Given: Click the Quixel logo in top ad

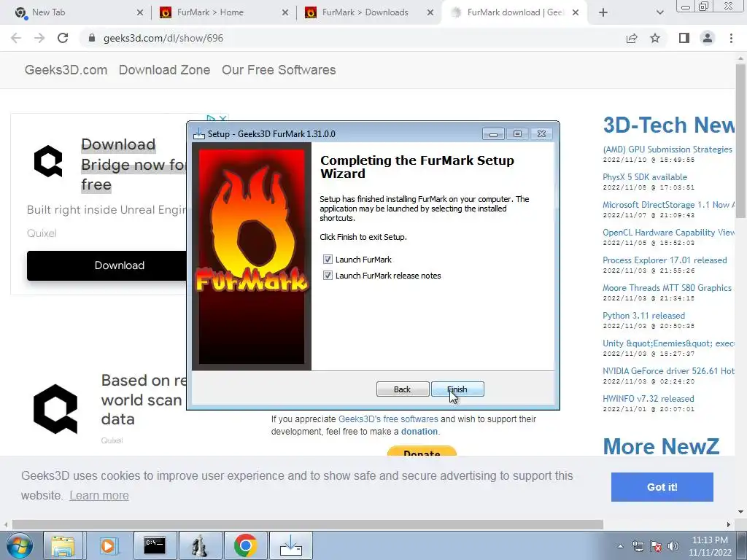Looking at the screenshot, I should [x=48, y=161].
